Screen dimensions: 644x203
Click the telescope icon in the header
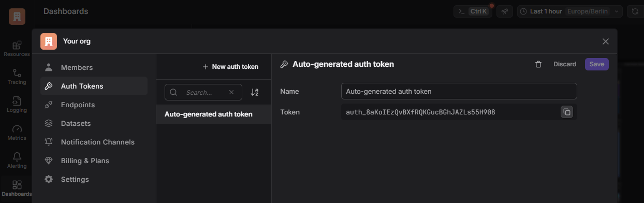[x=504, y=11]
